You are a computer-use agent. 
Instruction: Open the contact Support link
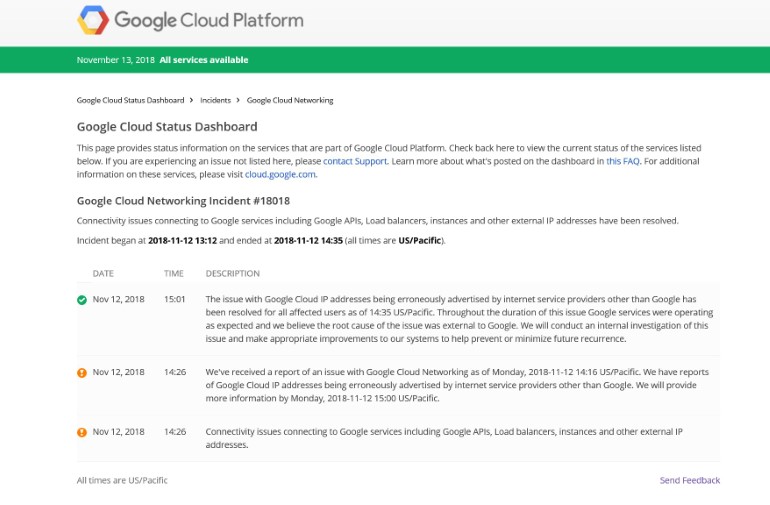(354, 161)
